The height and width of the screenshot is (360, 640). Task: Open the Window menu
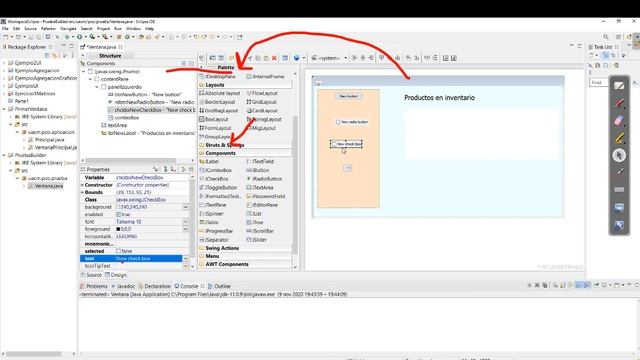click(x=133, y=29)
